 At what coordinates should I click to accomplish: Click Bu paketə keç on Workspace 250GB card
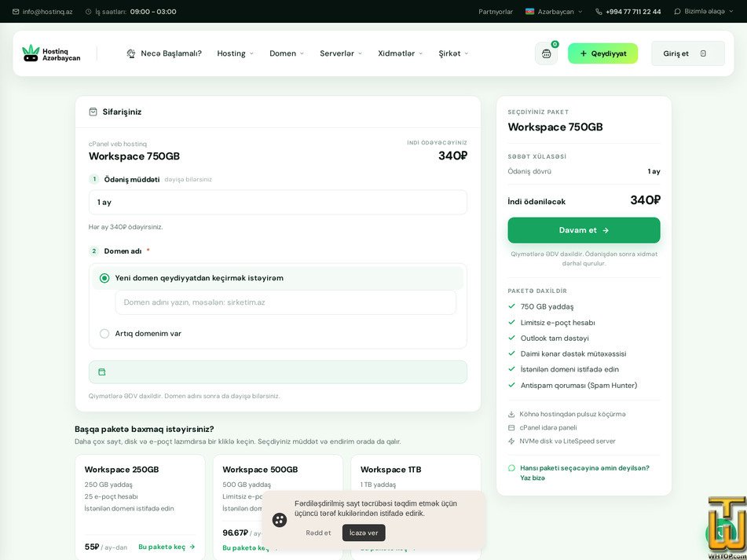(167, 547)
